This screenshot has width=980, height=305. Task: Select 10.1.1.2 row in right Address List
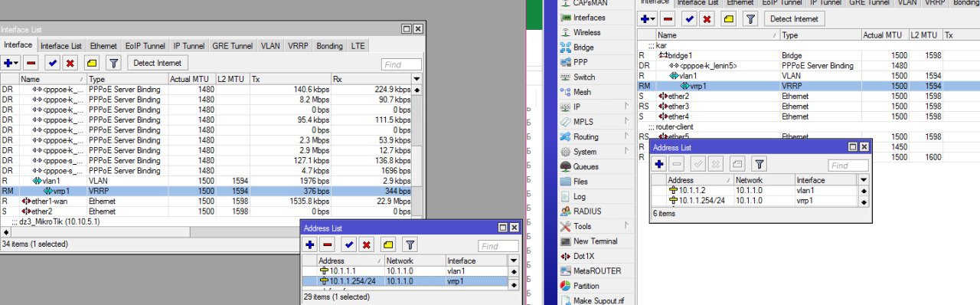pyautogui.click(x=754, y=190)
